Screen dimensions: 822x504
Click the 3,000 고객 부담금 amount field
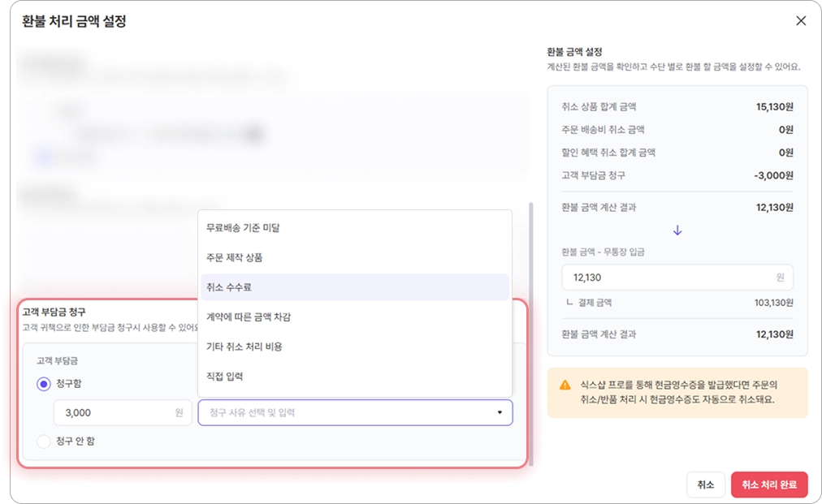click(x=123, y=413)
